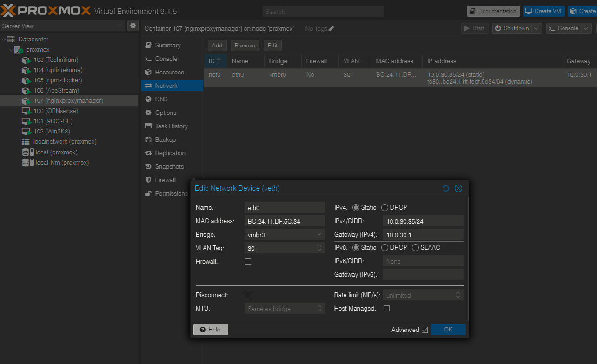
Task: Click the Edit button above table
Action: [272, 46]
